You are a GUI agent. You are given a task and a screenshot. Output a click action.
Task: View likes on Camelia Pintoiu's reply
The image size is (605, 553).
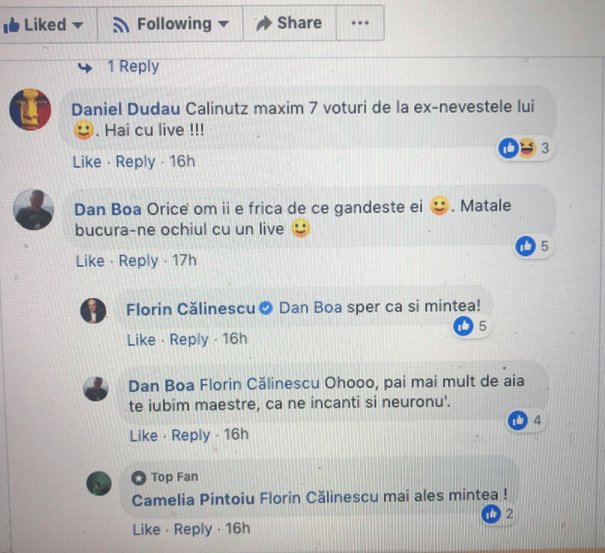pyautogui.click(x=497, y=514)
